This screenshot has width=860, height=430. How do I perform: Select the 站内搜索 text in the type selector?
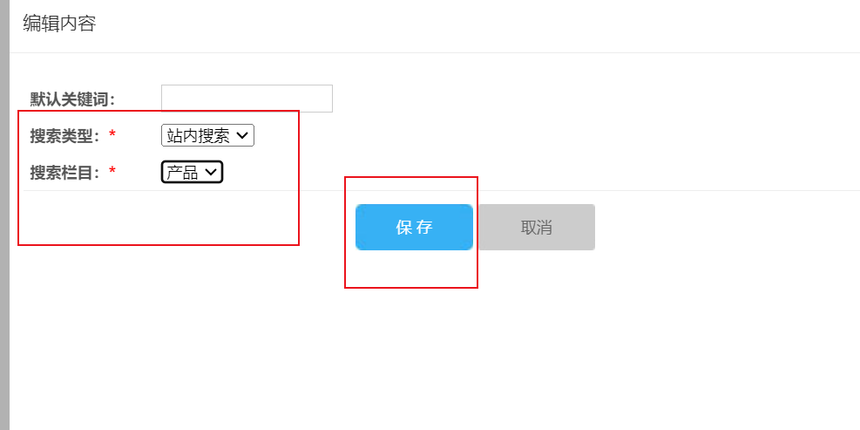198,135
